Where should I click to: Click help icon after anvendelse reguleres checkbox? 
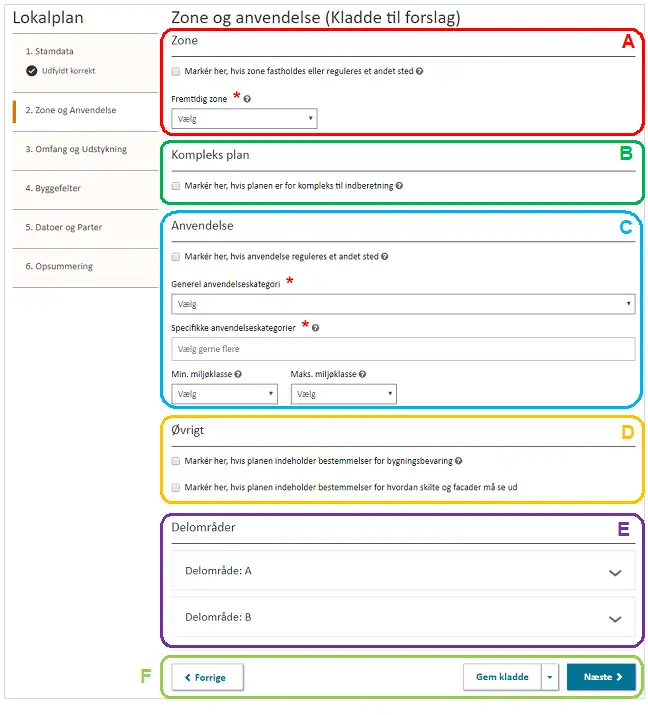point(384,257)
